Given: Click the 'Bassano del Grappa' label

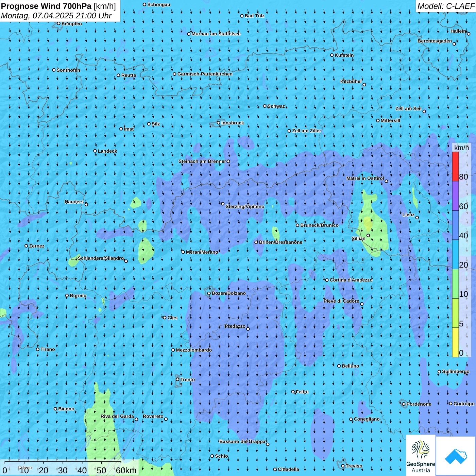Looking at the screenshot, I should (242, 441).
